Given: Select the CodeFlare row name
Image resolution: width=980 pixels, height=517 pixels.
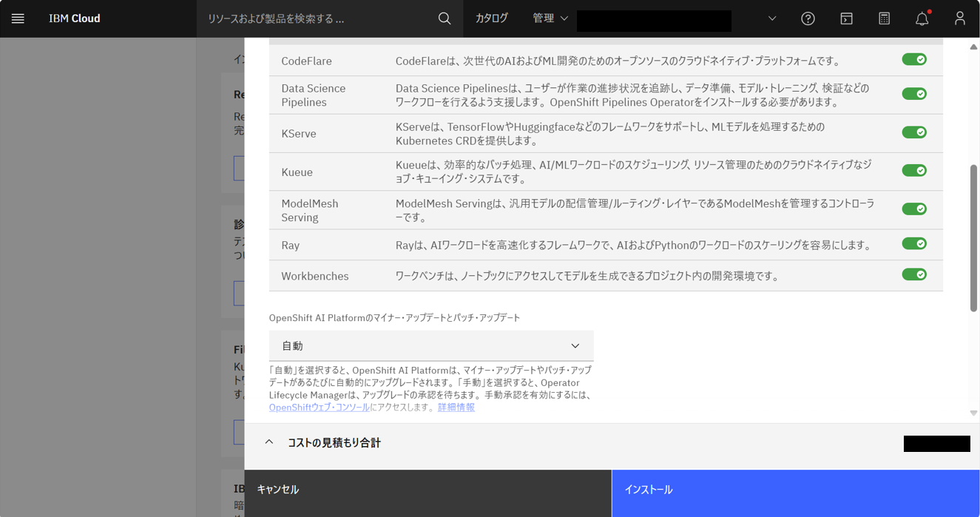Looking at the screenshot, I should [x=306, y=61].
